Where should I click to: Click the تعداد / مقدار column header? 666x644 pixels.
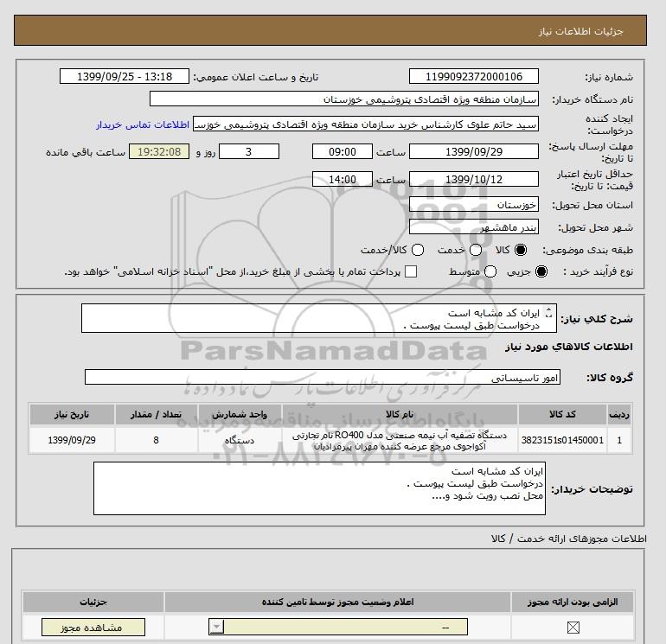(x=156, y=414)
